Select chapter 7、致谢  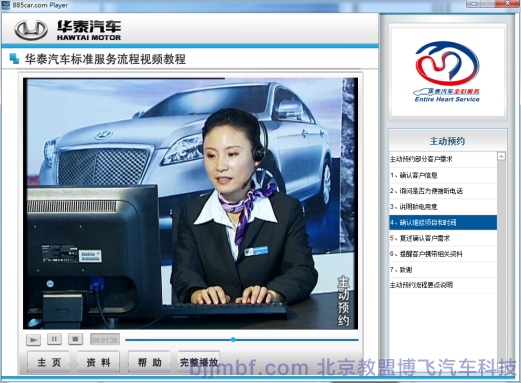click(443, 270)
